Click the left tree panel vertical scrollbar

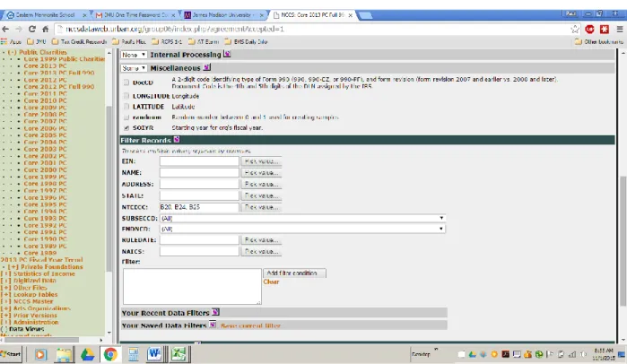109,189
